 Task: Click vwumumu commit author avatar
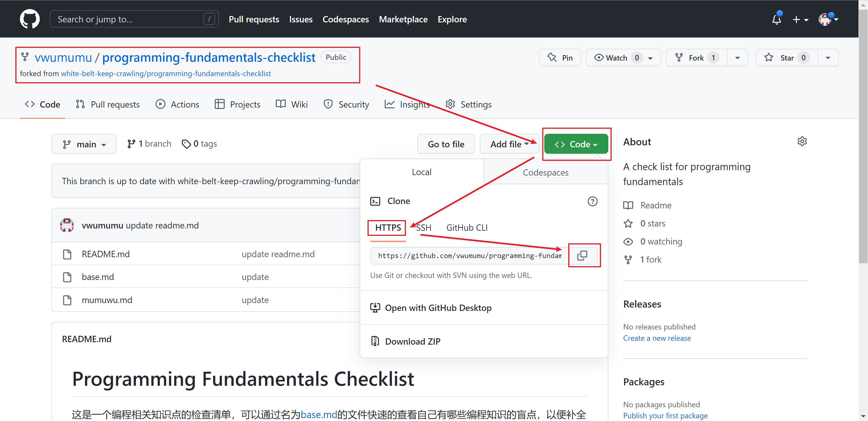click(x=67, y=225)
